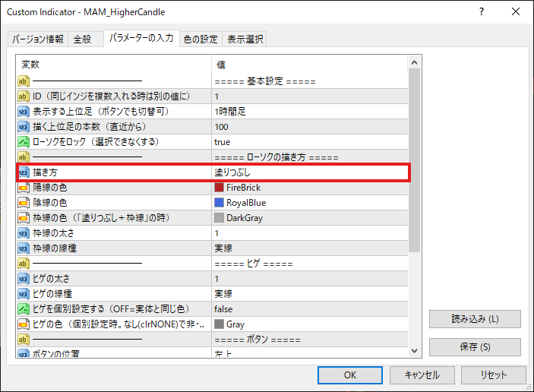Image resolution: width=534 pixels, height=392 pixels.
Task: Click the string icon beside ID row
Action: click(23, 96)
